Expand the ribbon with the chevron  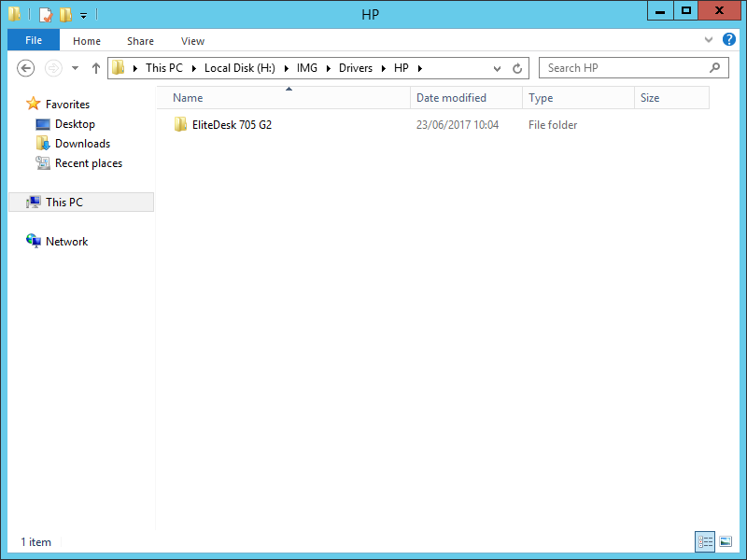[709, 40]
